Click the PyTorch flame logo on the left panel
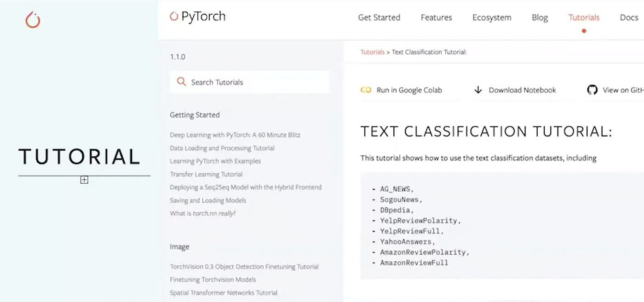 click(33, 20)
